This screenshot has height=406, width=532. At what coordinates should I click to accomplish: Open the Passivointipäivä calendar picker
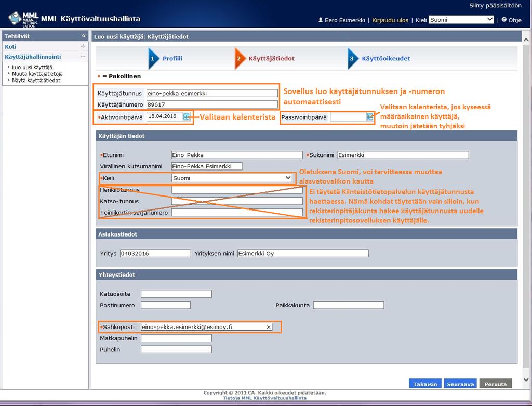(x=370, y=117)
